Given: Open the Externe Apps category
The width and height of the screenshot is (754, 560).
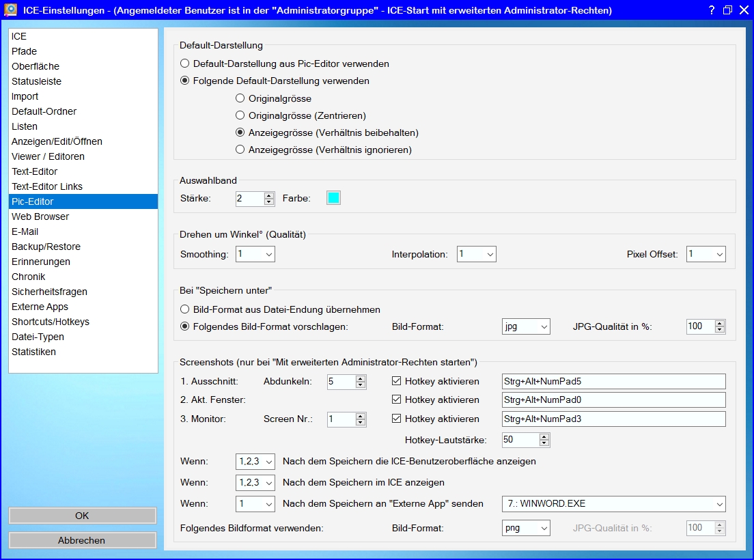Looking at the screenshot, I should pyautogui.click(x=83, y=307).
